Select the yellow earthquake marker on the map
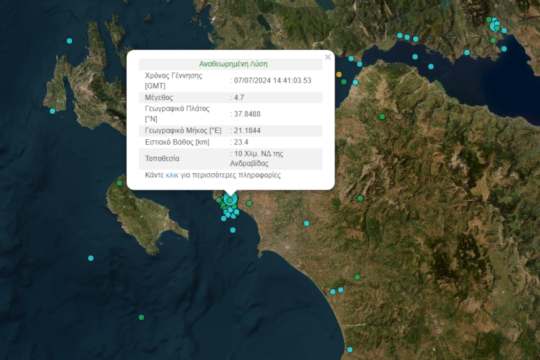The image size is (540, 360). coord(339,74)
